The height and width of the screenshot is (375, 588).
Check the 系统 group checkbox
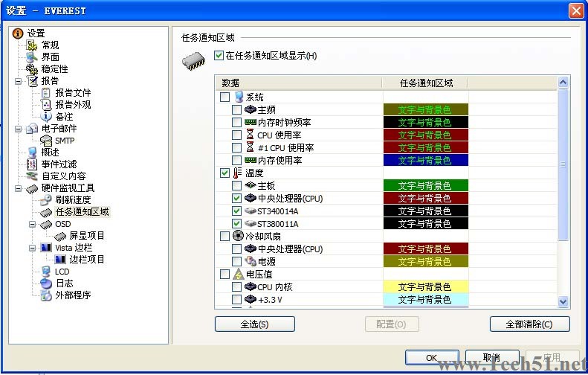pyautogui.click(x=224, y=97)
